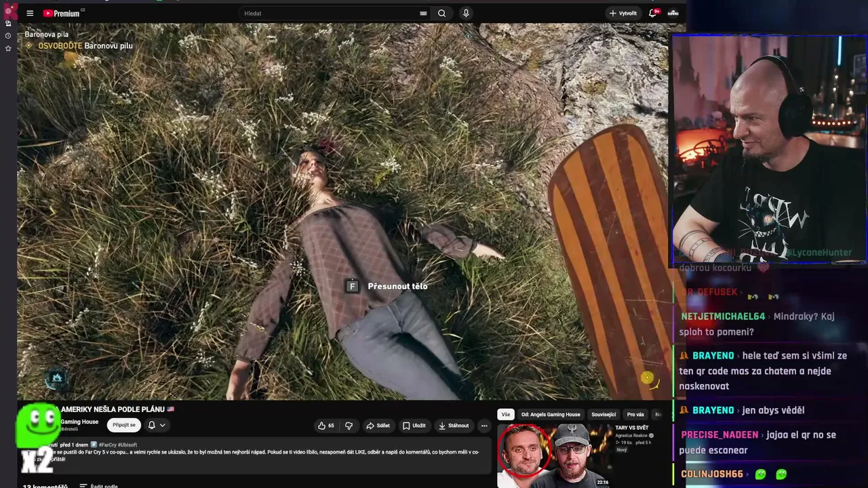Select the Související filter chip
This screenshot has height=488, width=868.
(x=604, y=414)
